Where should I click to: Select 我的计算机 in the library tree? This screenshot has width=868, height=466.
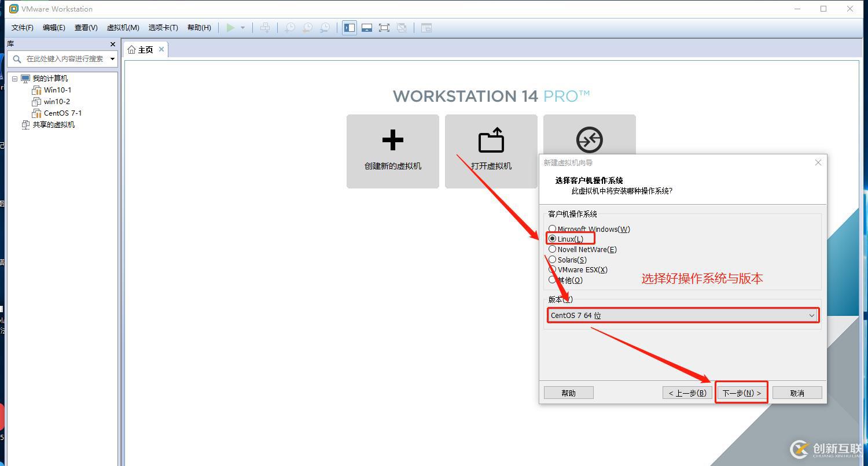click(50, 79)
